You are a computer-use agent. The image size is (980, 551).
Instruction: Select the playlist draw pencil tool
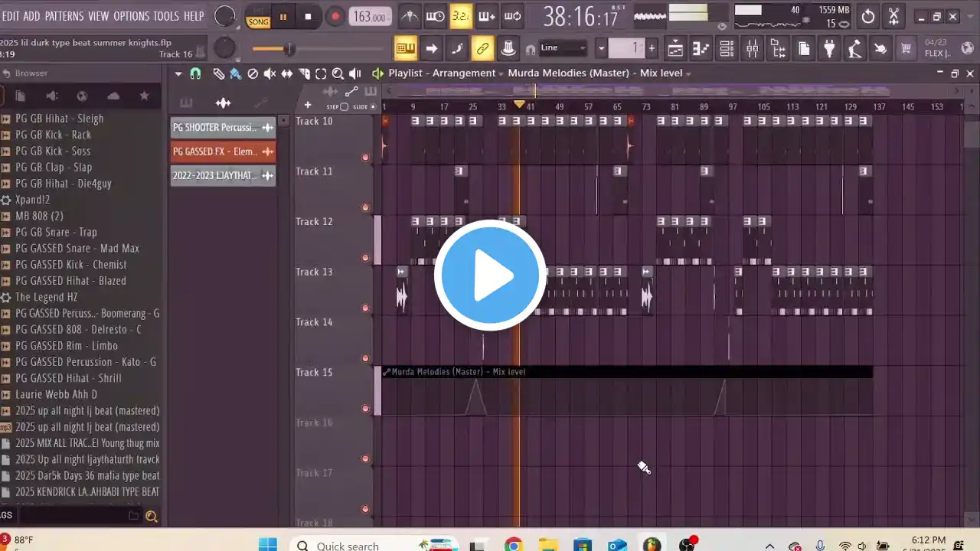(x=219, y=73)
